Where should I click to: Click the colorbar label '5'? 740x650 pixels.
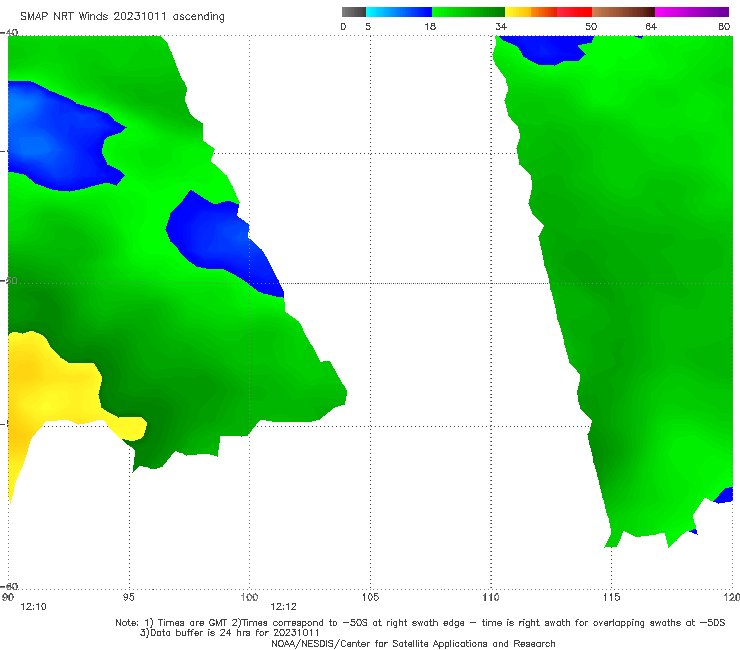point(368,26)
